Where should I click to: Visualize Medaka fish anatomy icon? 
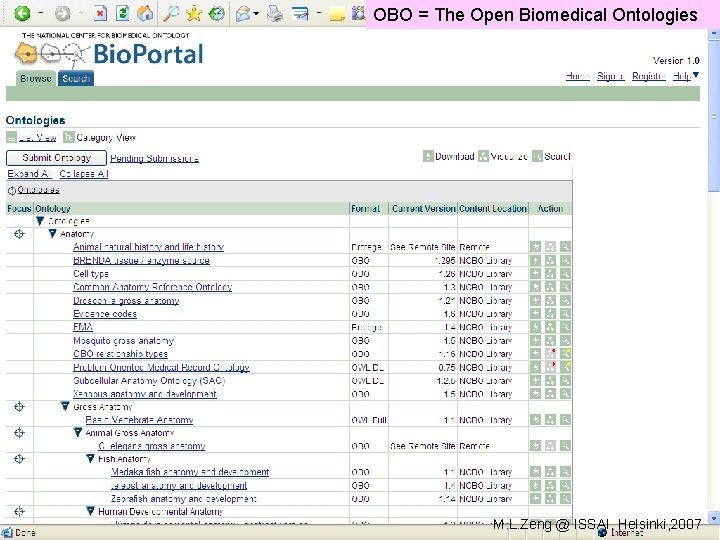550,472
